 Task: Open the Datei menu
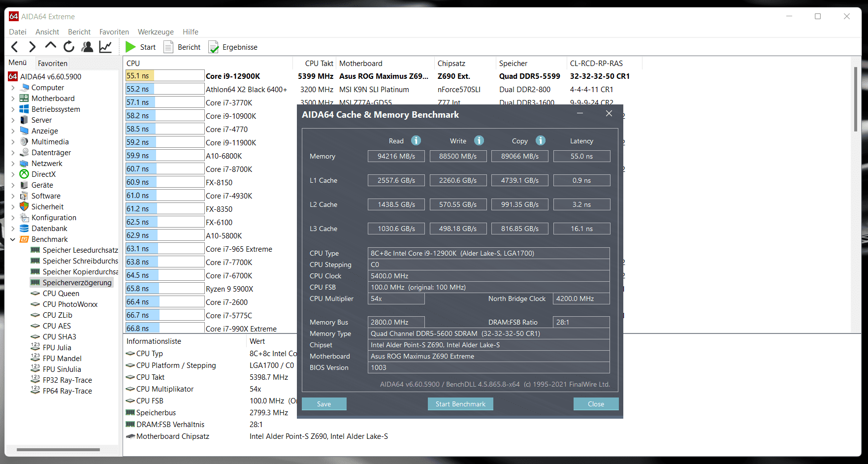pyautogui.click(x=18, y=32)
